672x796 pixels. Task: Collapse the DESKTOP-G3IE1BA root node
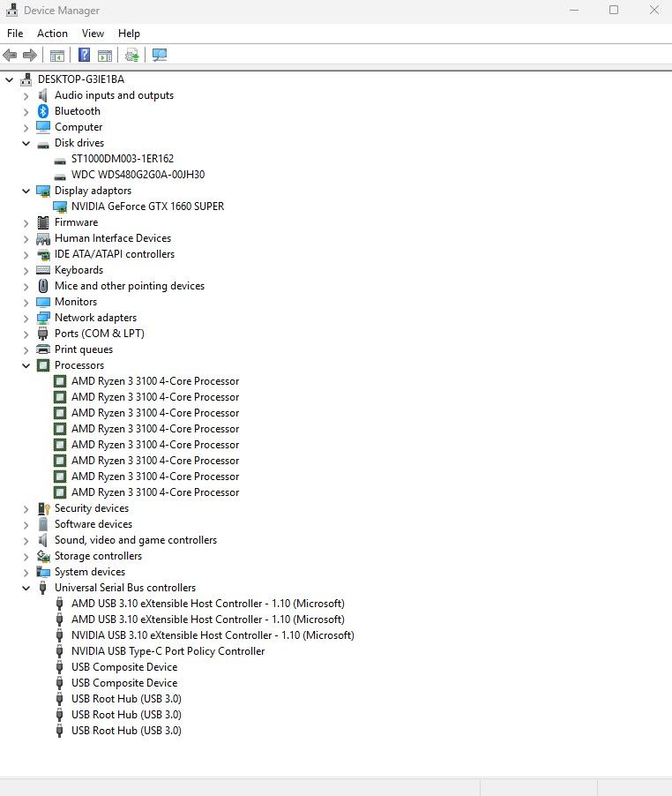(x=9, y=79)
